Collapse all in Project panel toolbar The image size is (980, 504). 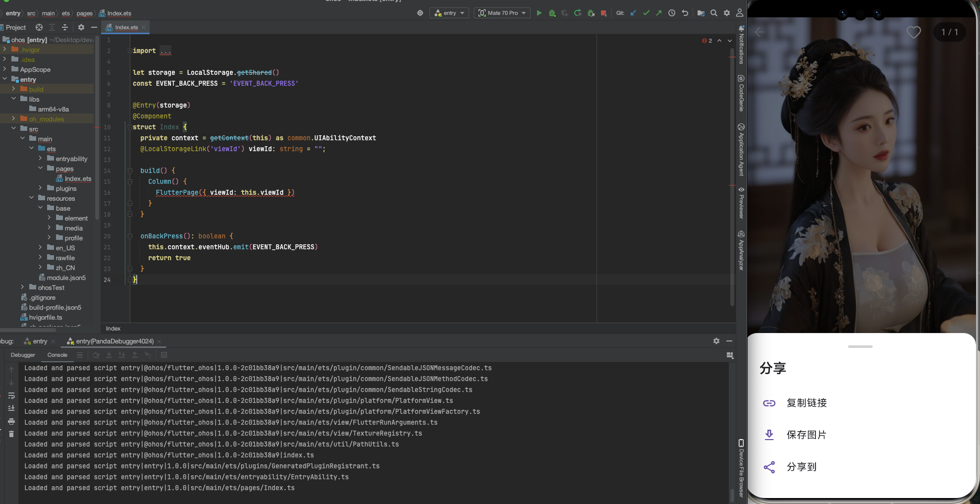pos(65,27)
